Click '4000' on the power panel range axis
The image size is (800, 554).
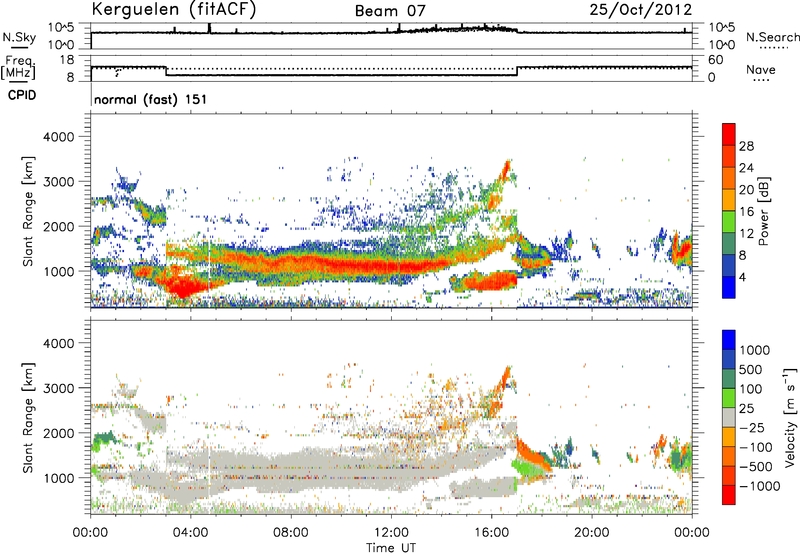(x=58, y=137)
